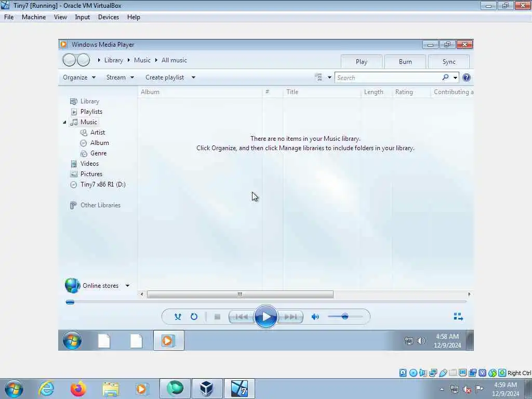
Task: Select Genre under Music
Action: [x=98, y=153]
